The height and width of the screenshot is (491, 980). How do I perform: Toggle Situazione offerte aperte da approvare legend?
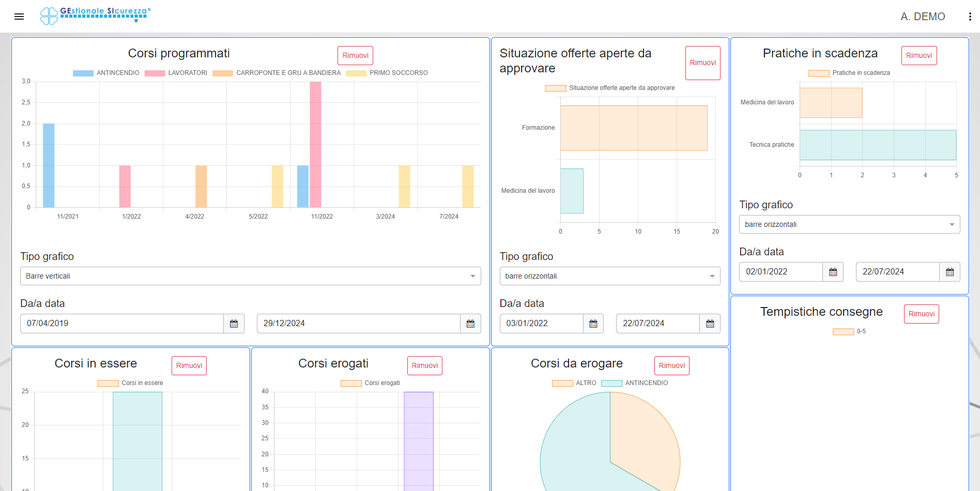(x=610, y=88)
